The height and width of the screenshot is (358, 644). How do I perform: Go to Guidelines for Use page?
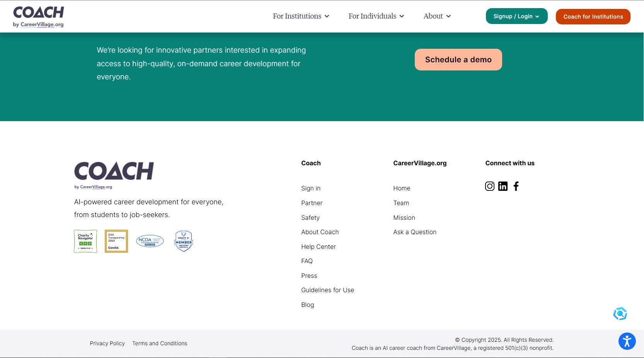[x=327, y=290]
